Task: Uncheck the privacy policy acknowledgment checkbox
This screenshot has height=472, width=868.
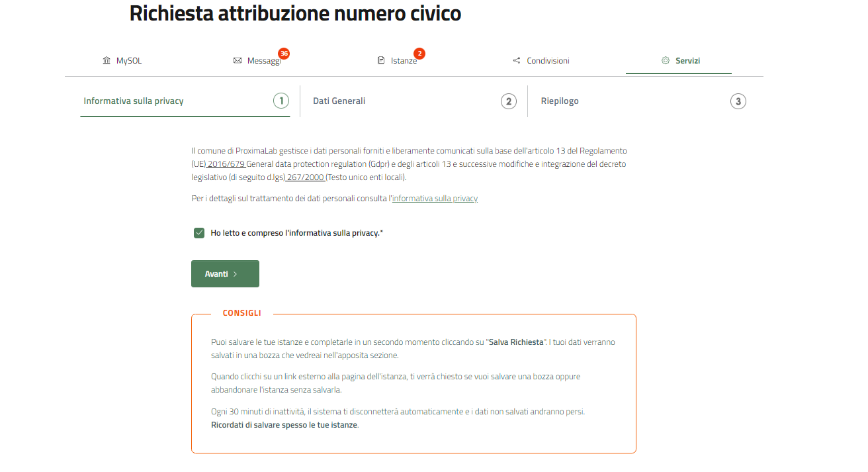Action: (x=199, y=233)
